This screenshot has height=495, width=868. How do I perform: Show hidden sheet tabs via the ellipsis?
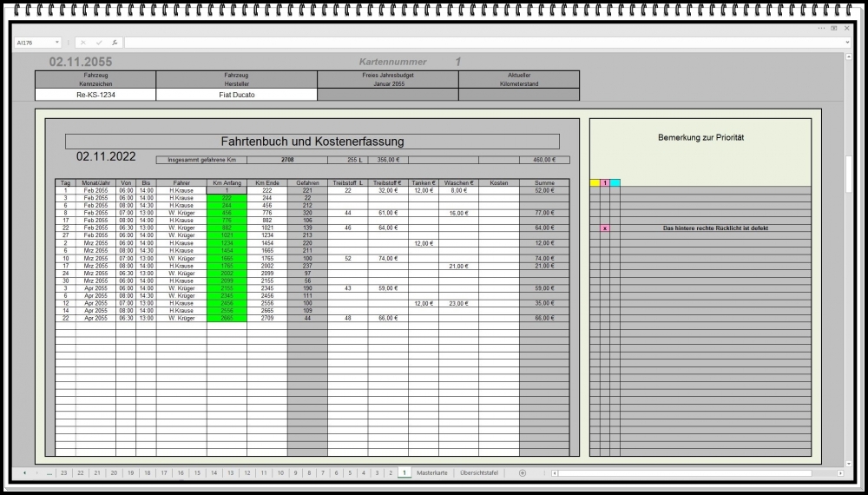(x=49, y=473)
